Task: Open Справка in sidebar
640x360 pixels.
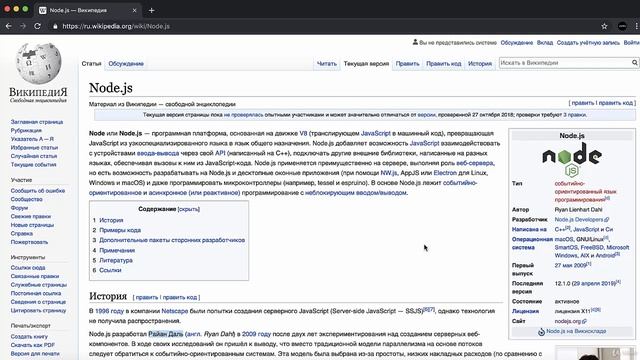Action: [x=22, y=234]
